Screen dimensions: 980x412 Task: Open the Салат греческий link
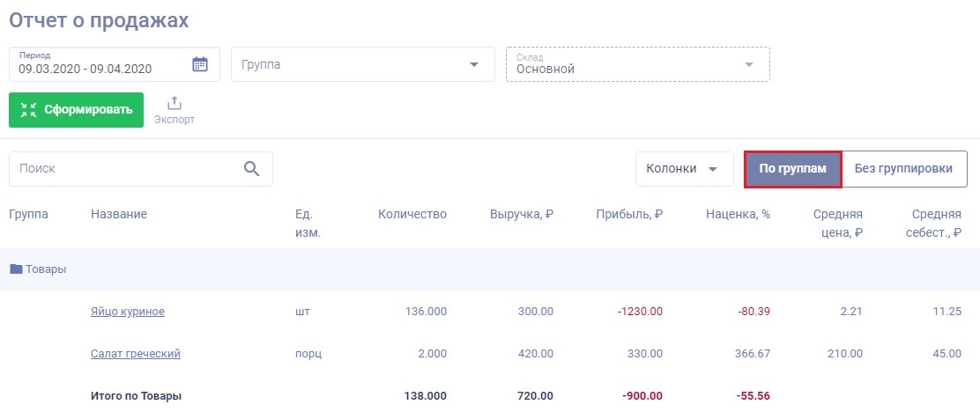coord(136,354)
